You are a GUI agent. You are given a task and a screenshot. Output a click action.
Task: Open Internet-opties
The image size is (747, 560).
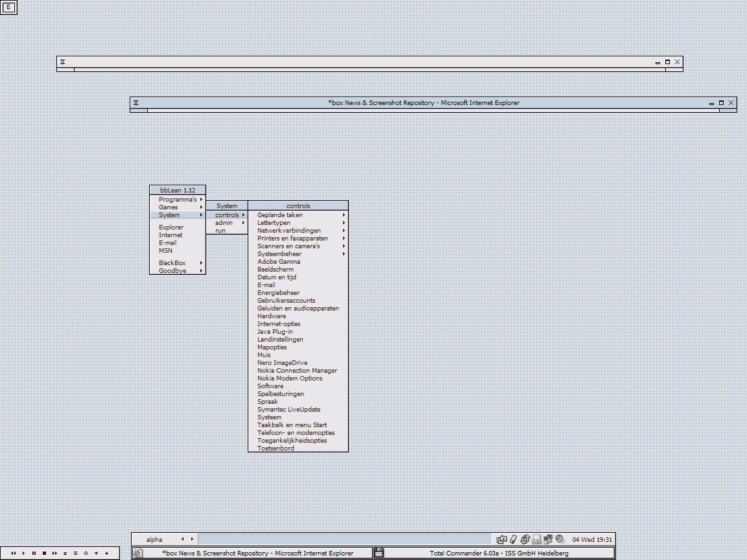coord(298,324)
